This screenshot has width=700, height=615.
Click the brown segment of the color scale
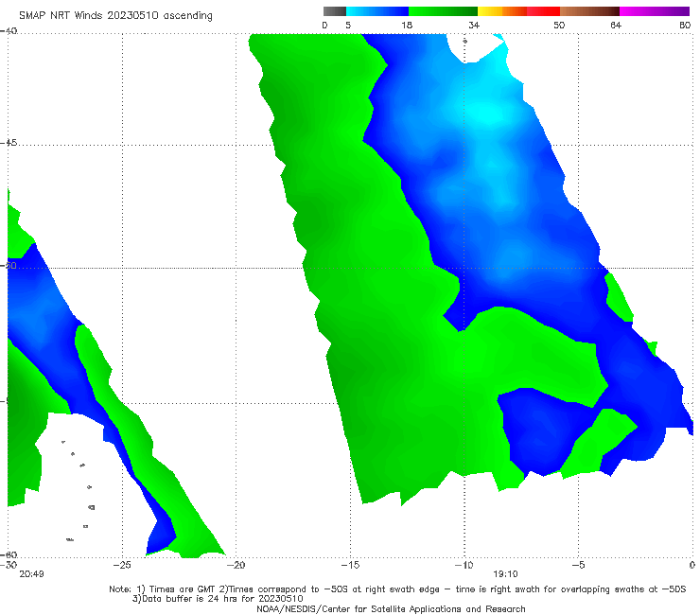coord(589,11)
